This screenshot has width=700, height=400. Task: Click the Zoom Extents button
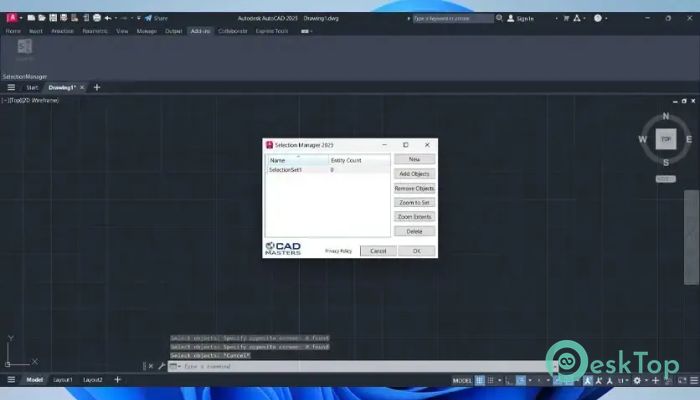(x=414, y=217)
